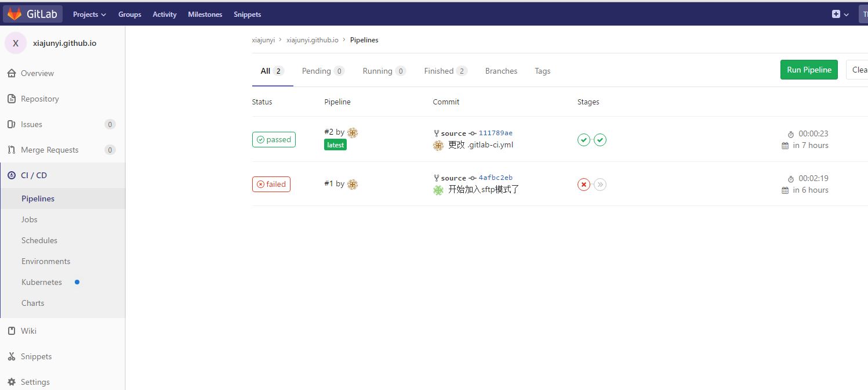Viewport: 868px width, 390px height.
Task: Click the GitLab fox logo
Action: click(14, 14)
